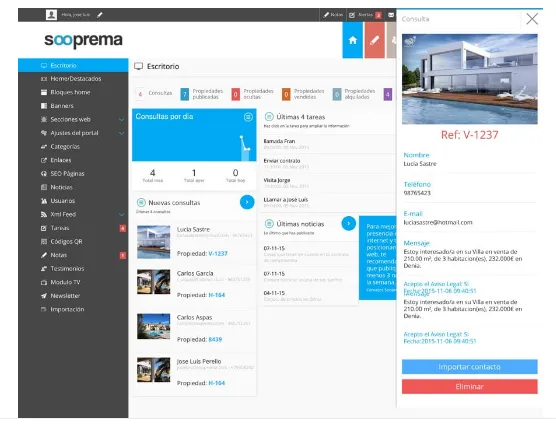Click the pencil icon beside user name

[x=100, y=15]
